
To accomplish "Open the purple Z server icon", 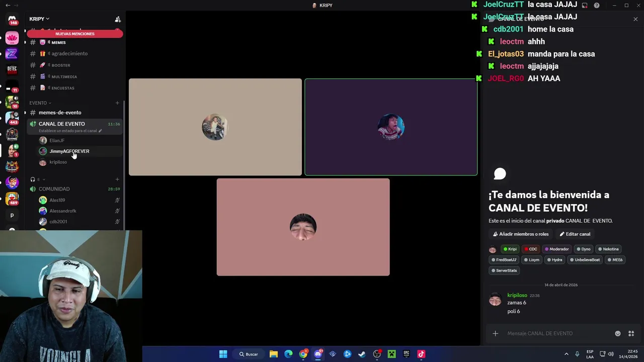I will click(12, 54).
